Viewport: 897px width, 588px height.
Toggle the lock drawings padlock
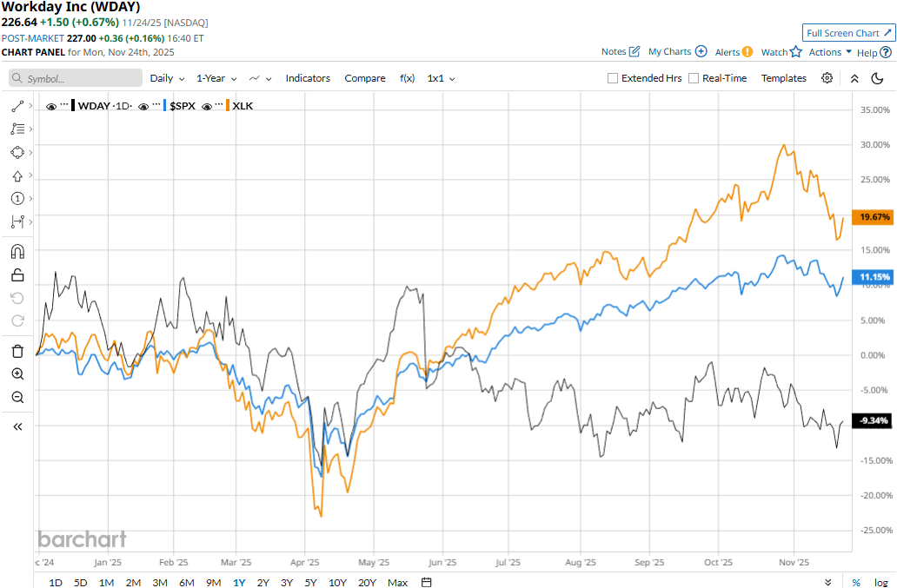click(17, 274)
